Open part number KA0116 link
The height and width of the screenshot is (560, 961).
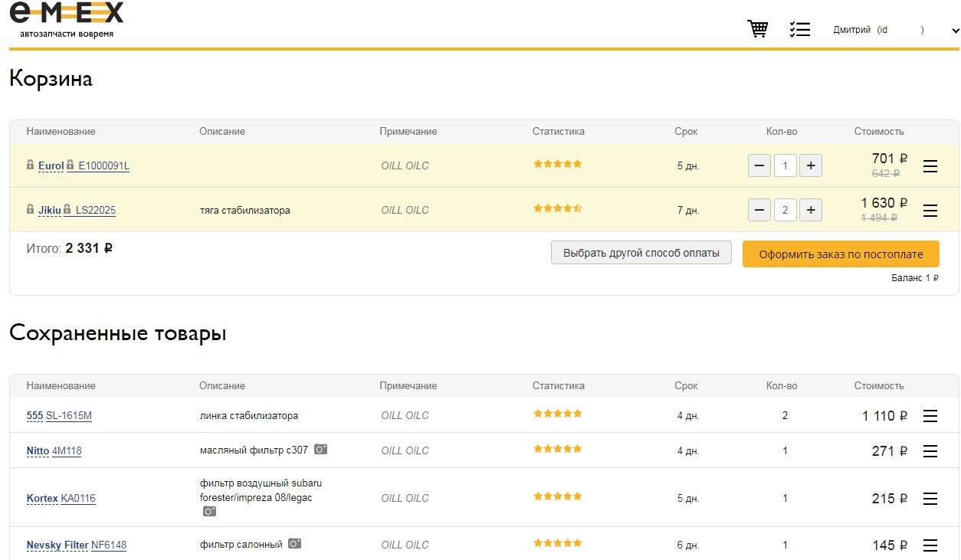pos(78,499)
